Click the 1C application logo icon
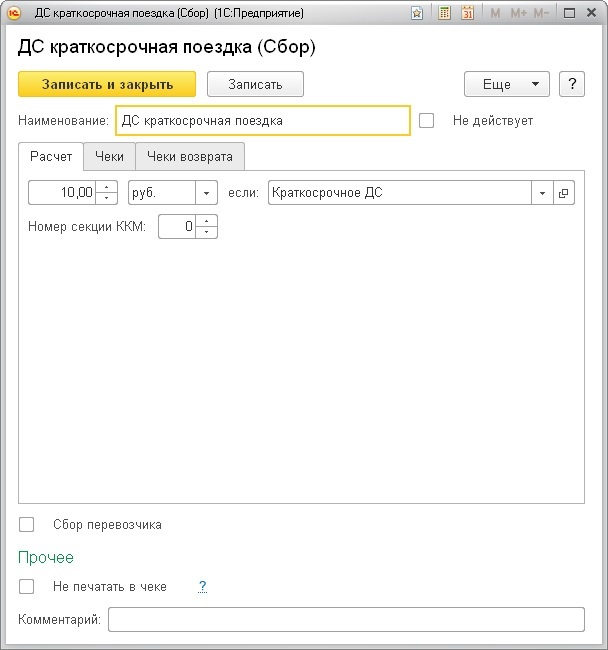The width and height of the screenshot is (608, 650). (10, 14)
